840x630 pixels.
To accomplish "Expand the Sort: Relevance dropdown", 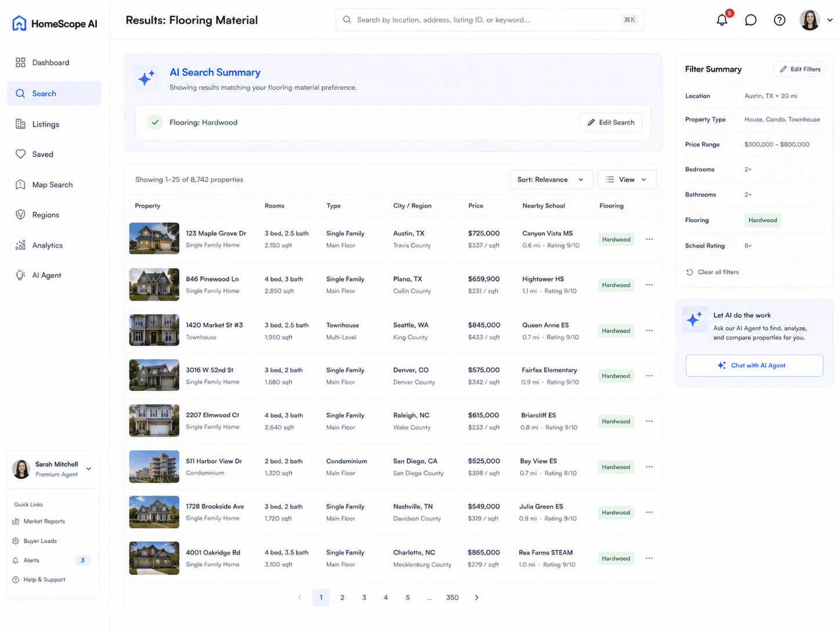I will click(x=551, y=180).
